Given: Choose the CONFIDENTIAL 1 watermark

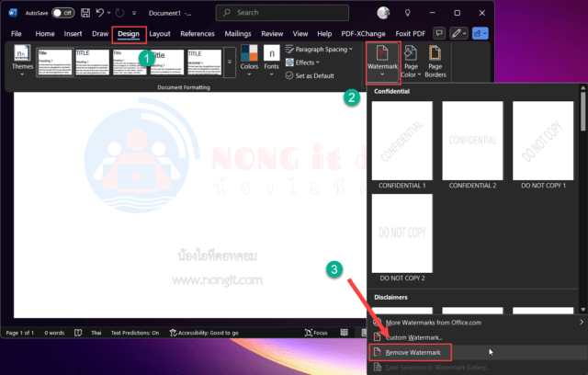Looking at the screenshot, I should [402, 145].
